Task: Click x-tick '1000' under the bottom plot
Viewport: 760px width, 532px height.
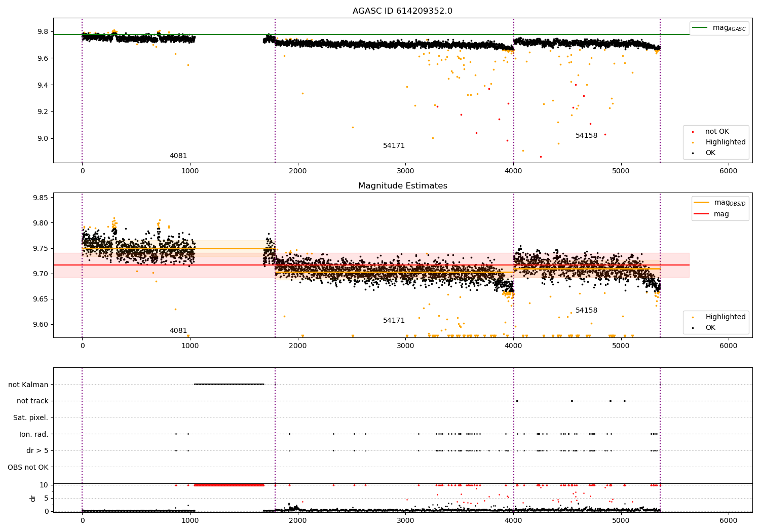Action: coord(190,521)
